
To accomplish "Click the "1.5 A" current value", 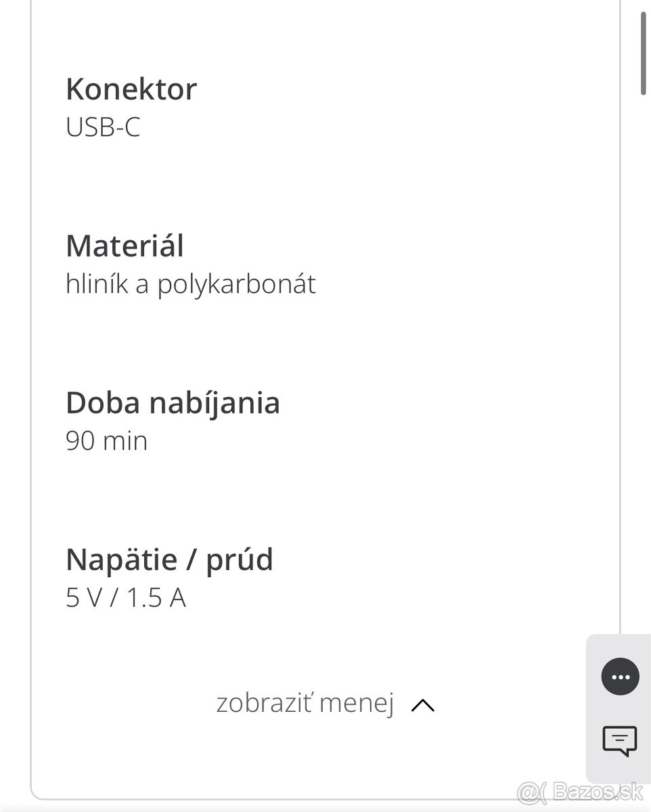I will (x=156, y=598).
